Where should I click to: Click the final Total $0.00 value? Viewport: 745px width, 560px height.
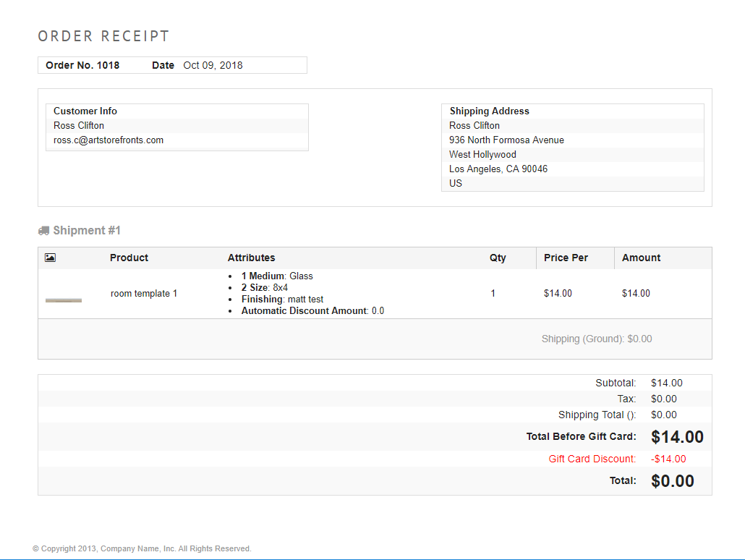coord(672,481)
